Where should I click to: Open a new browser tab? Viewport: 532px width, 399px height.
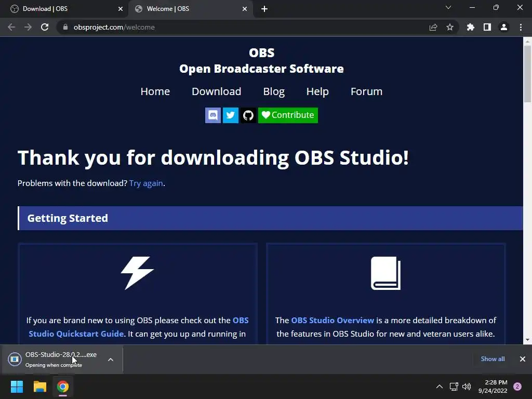click(264, 9)
